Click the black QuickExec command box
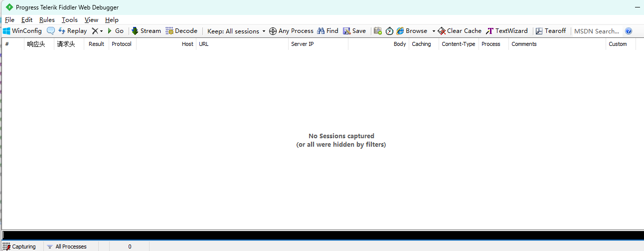 pyautogui.click(x=323, y=236)
